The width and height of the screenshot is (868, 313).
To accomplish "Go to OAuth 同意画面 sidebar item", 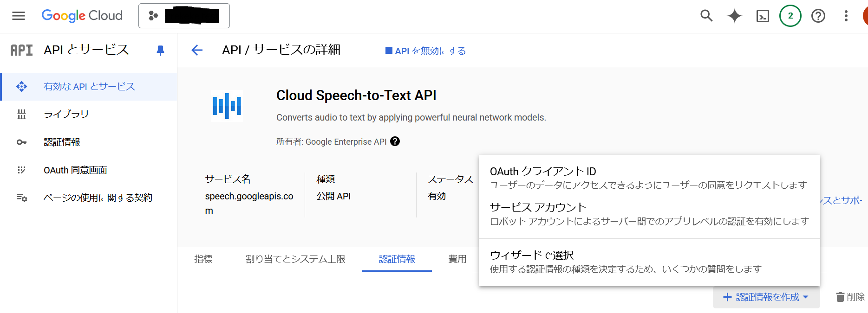I will pos(75,170).
